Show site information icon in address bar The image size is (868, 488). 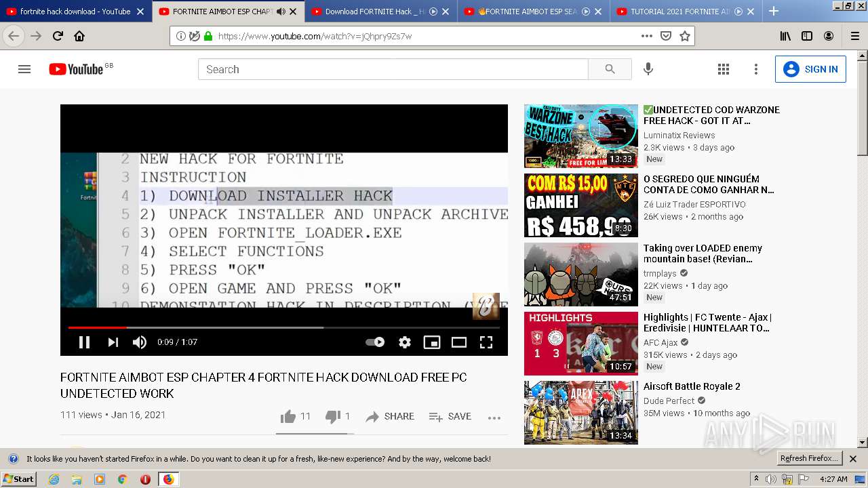click(180, 36)
